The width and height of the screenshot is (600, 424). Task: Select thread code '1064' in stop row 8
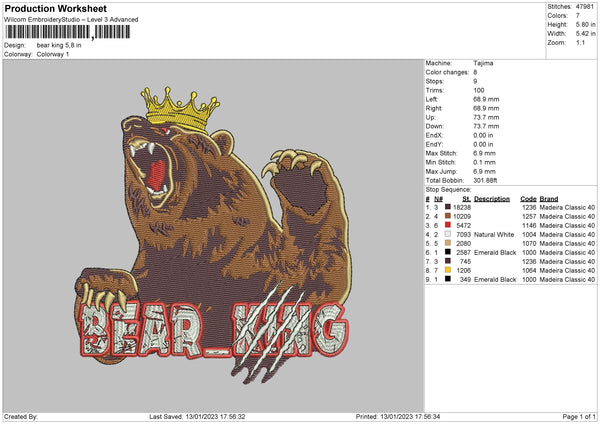click(x=529, y=270)
